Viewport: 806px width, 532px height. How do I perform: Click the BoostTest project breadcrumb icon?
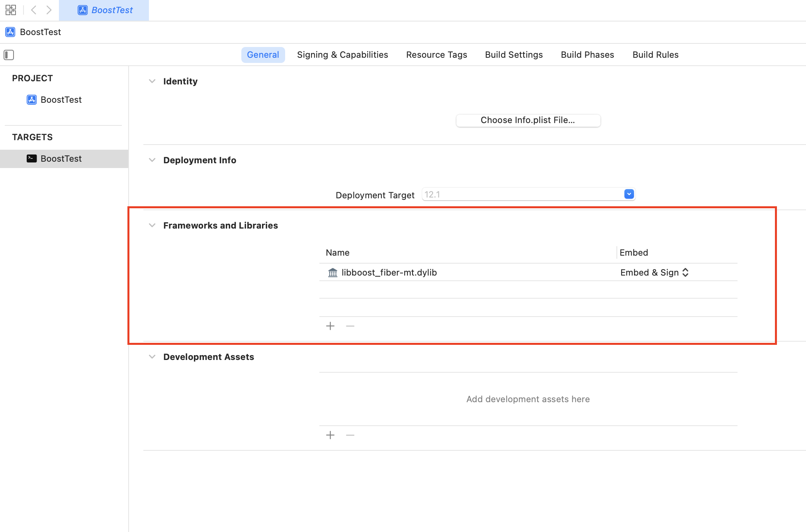point(10,32)
